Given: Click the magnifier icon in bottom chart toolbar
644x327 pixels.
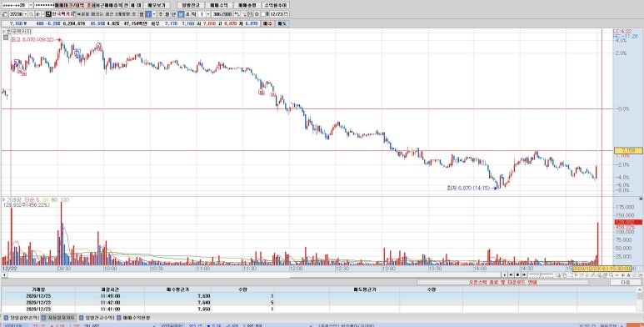Looking at the screenshot, I should 612,275.
